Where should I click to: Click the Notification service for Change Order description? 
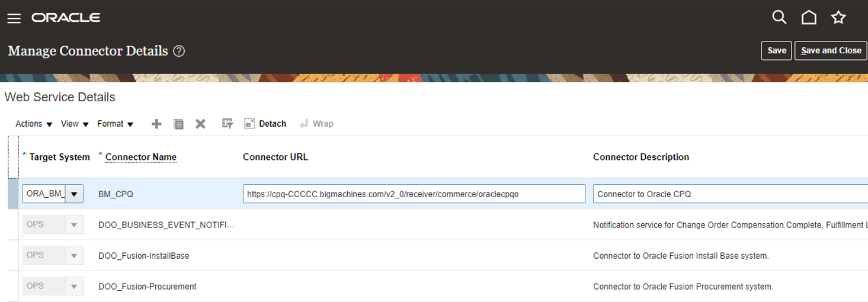731,224
